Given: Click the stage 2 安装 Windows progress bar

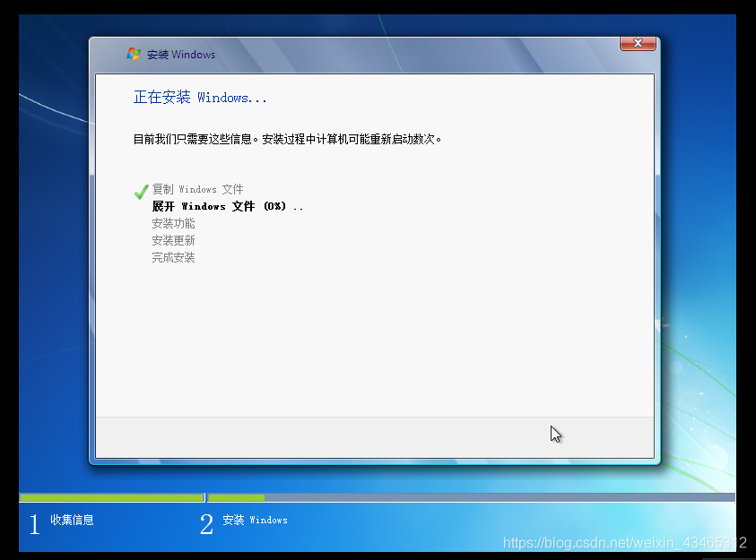Looking at the screenshot, I should (x=471, y=497).
